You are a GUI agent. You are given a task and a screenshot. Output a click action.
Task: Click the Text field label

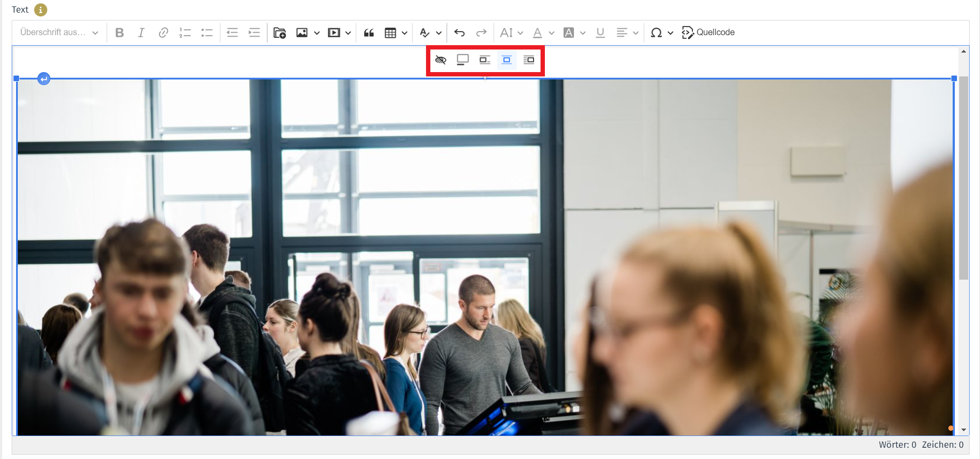[x=20, y=10]
